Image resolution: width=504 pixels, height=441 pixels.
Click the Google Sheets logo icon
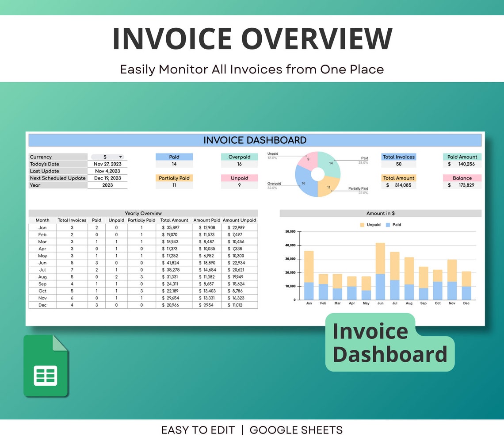[x=45, y=366]
